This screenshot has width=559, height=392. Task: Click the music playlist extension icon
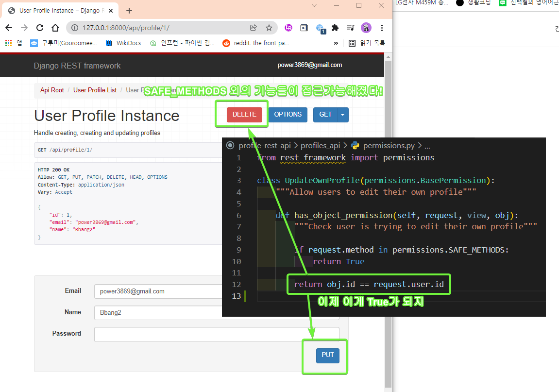pyautogui.click(x=352, y=28)
